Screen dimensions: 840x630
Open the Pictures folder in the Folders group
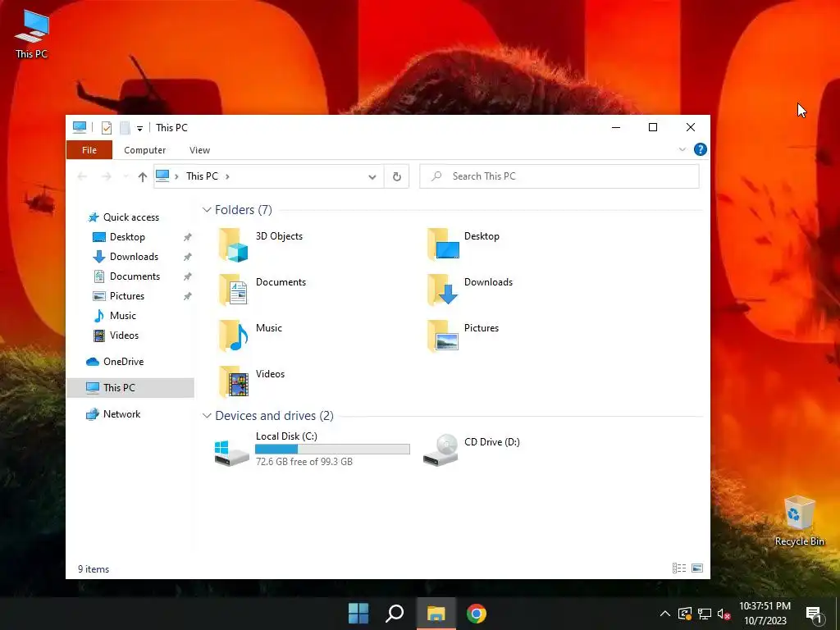[x=463, y=336]
